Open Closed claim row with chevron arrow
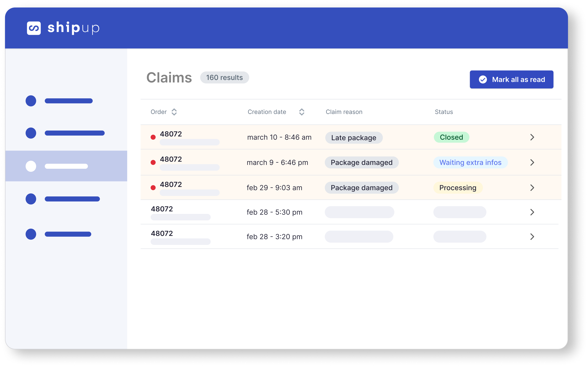588x367 pixels. click(532, 137)
